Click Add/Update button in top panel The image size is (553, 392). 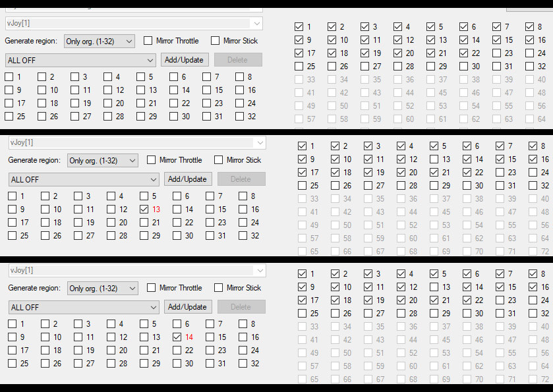pyautogui.click(x=185, y=59)
